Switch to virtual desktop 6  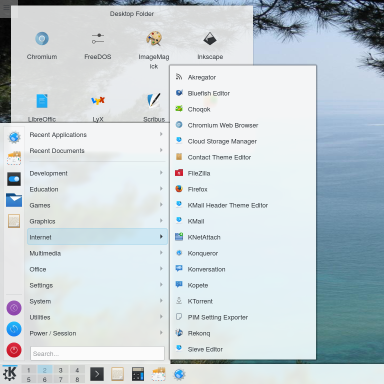(x=45, y=379)
